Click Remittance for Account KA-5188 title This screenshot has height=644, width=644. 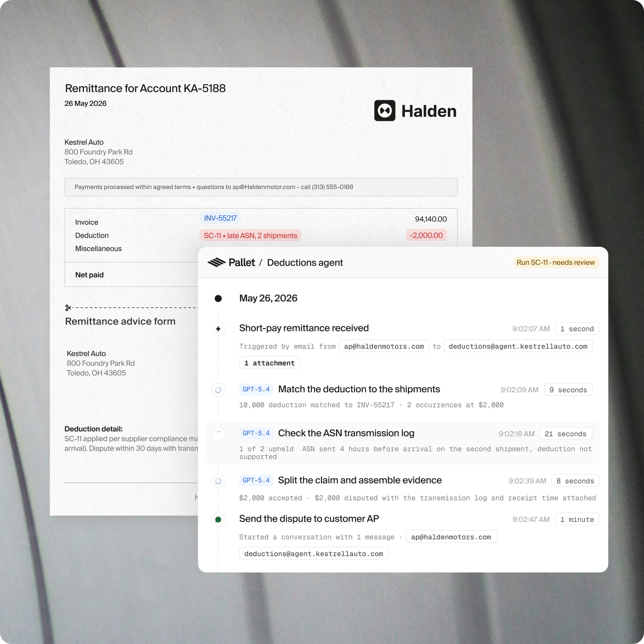(145, 88)
